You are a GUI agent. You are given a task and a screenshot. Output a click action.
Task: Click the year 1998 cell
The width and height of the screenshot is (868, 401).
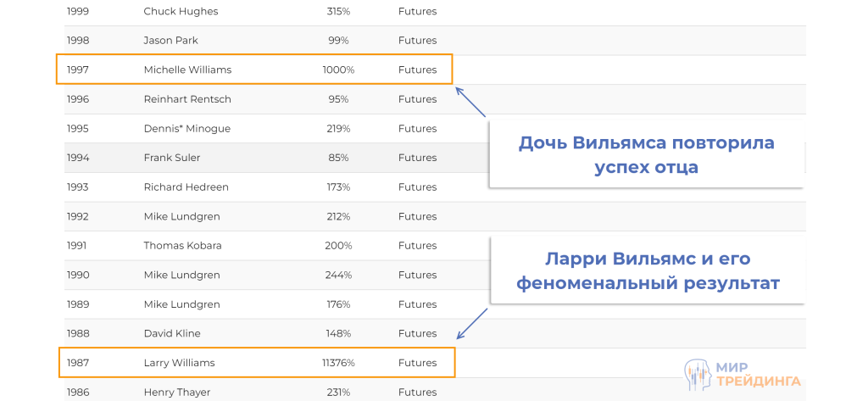pos(78,41)
